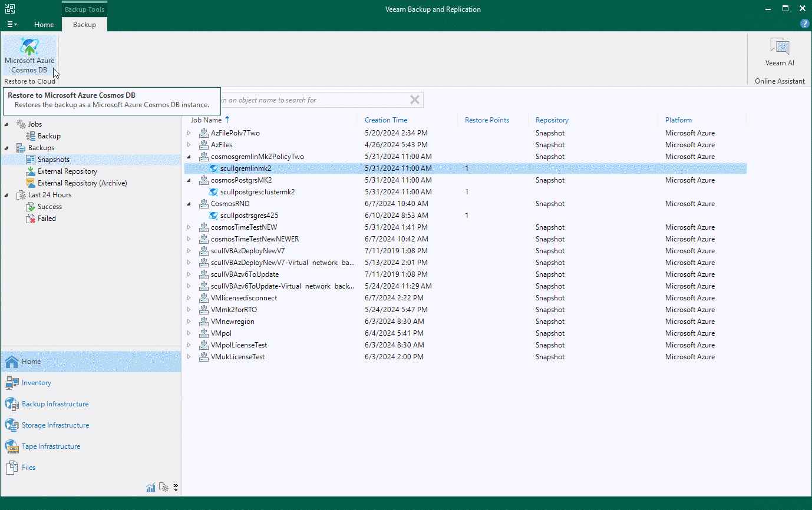Screen dimensions: 812x510
Task: Open the Inventory navigation pane
Action: (x=91, y=383)
